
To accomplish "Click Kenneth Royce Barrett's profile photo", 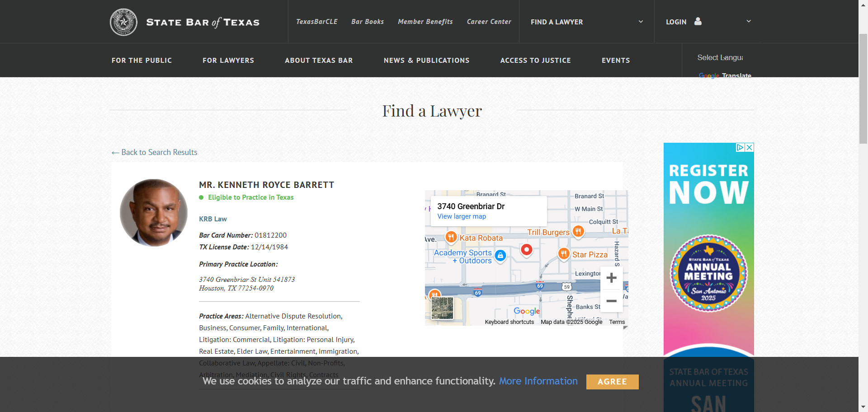I will coord(154,213).
